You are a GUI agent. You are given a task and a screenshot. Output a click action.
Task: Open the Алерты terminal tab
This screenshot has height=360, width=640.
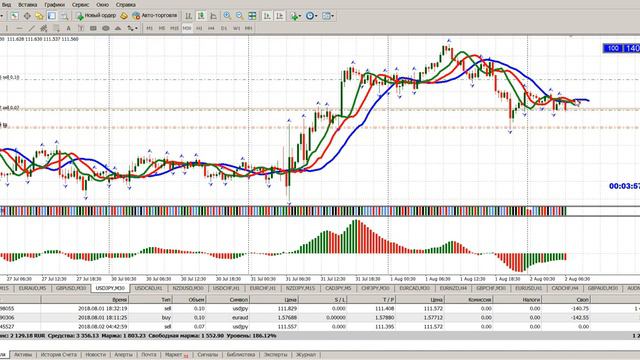pyautogui.click(x=123, y=355)
